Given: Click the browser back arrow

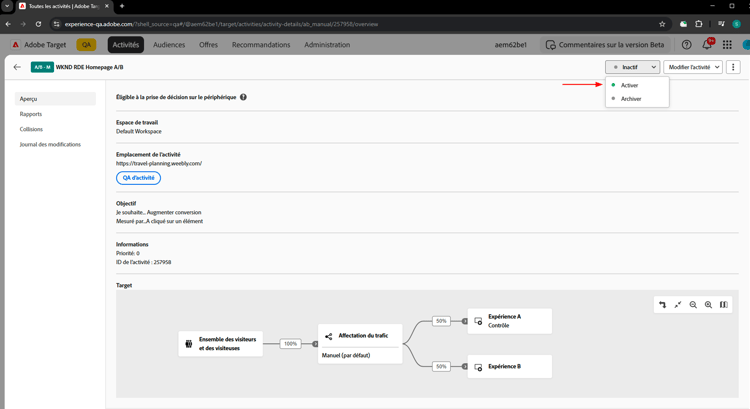Looking at the screenshot, I should pyautogui.click(x=8, y=24).
